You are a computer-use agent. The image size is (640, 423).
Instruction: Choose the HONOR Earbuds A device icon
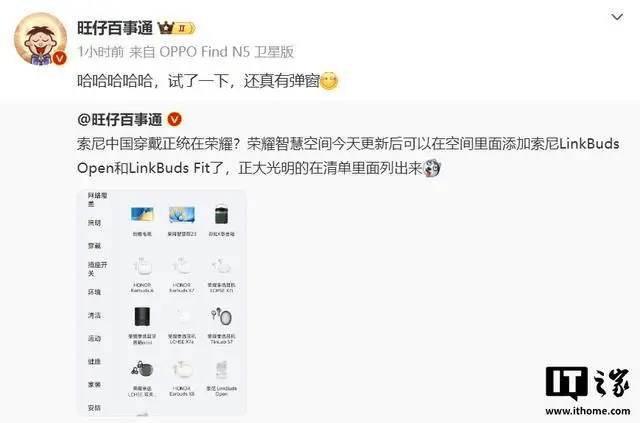click(x=142, y=266)
